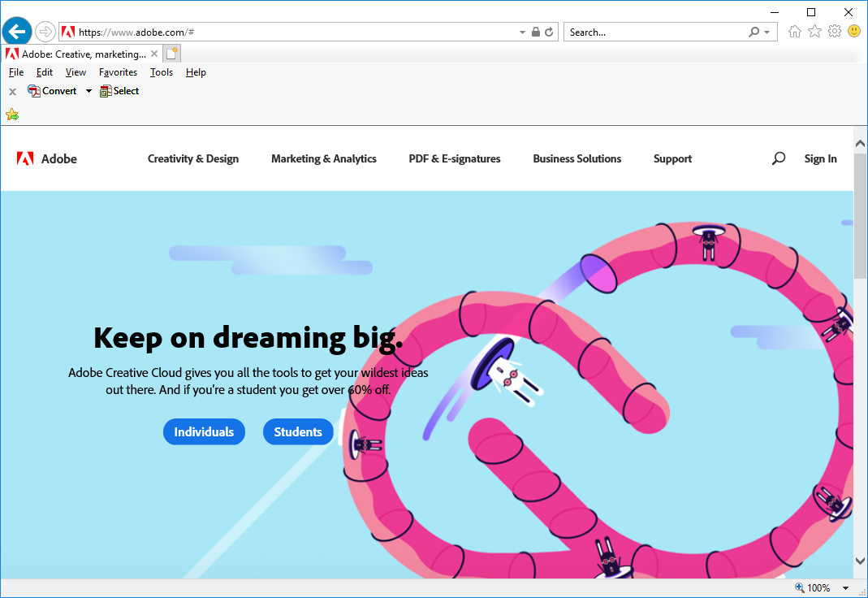
Task: Click the Adobe site search magnifier
Action: 779,158
